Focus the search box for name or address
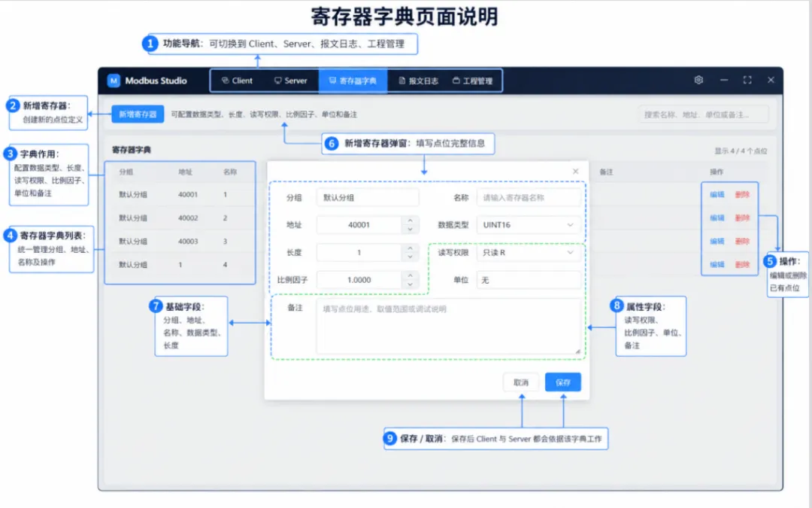Image resolution: width=812 pixels, height=508 pixels. point(703,114)
